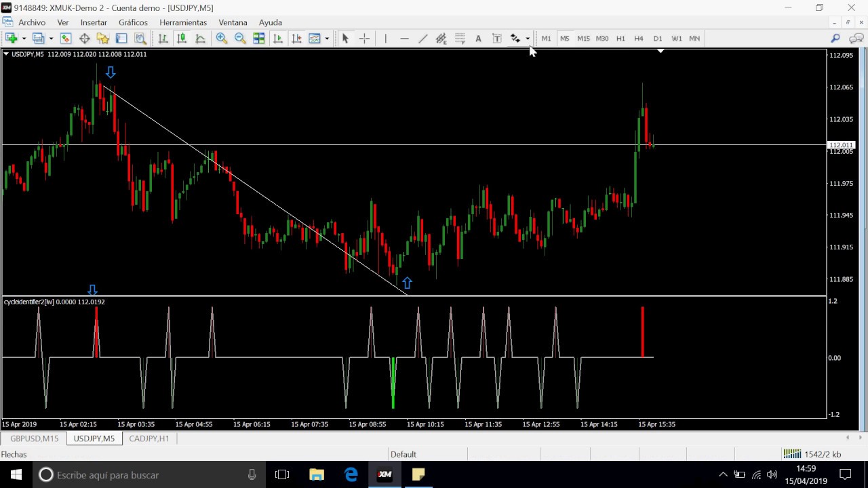Image resolution: width=868 pixels, height=488 pixels.
Task: Set timeframe to D1
Action: [658, 39]
